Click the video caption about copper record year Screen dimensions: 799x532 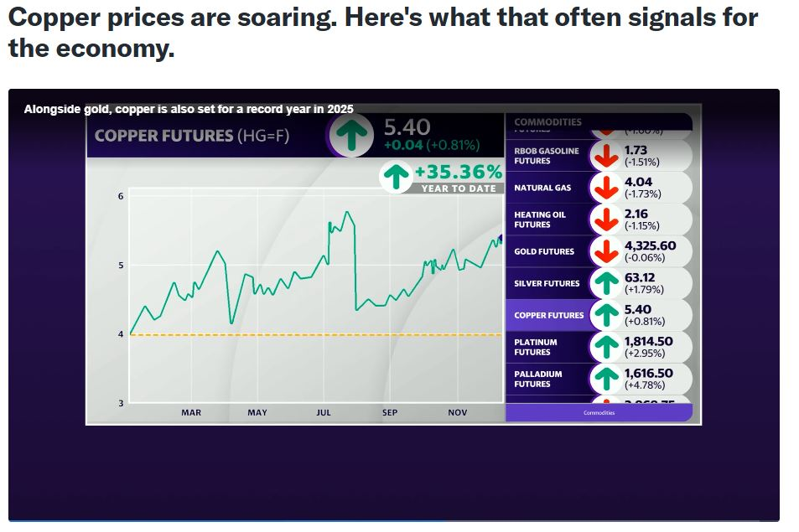[x=189, y=109]
